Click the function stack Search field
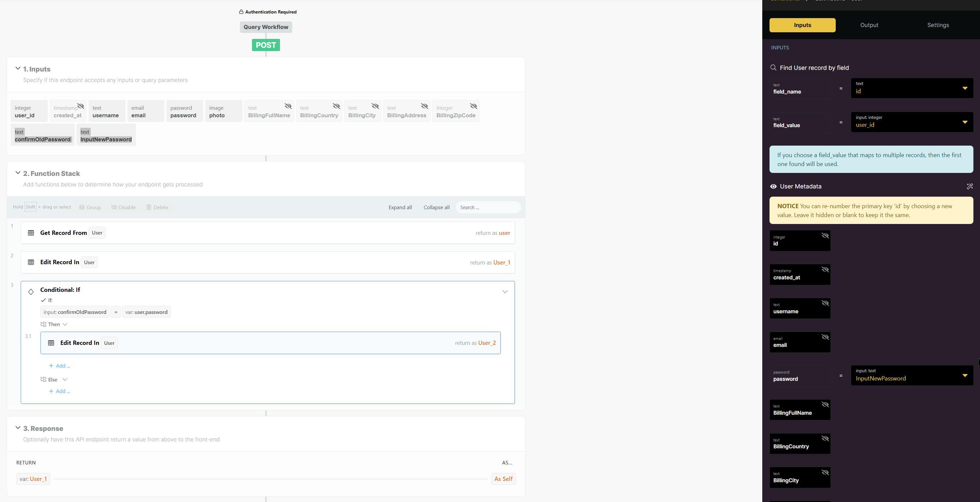Image resolution: width=980 pixels, height=502 pixels. (x=488, y=207)
